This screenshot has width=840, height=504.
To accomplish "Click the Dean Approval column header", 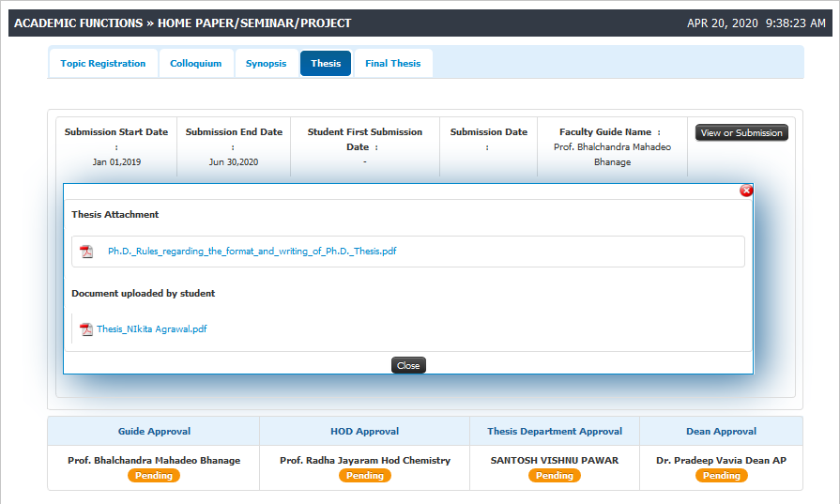I will click(x=721, y=431).
